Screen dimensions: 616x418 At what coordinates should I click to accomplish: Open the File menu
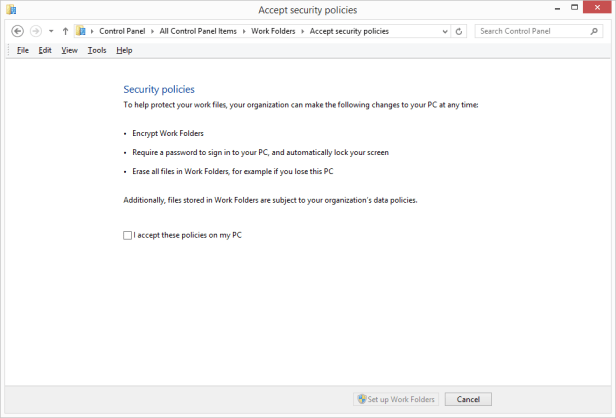pyautogui.click(x=22, y=50)
